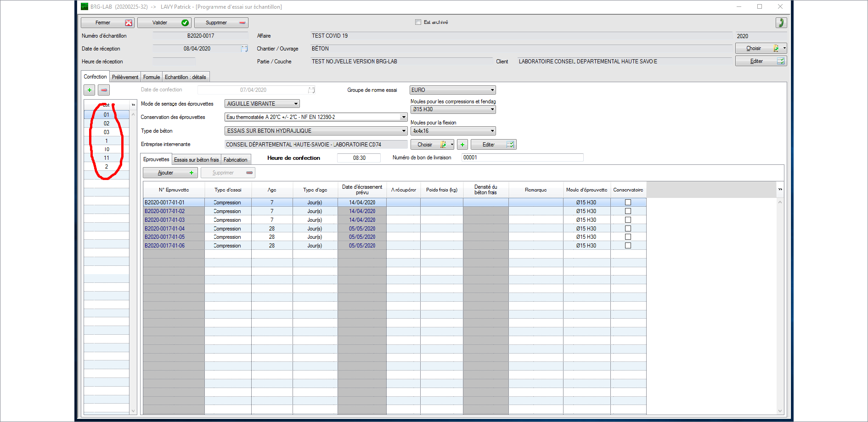Click the Ajouter button for éprouvettes
This screenshot has height=422, width=868.
[170, 173]
